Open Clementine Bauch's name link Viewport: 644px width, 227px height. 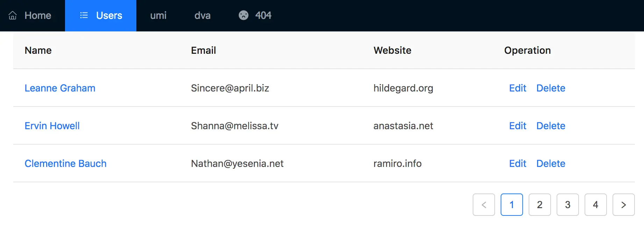point(65,163)
